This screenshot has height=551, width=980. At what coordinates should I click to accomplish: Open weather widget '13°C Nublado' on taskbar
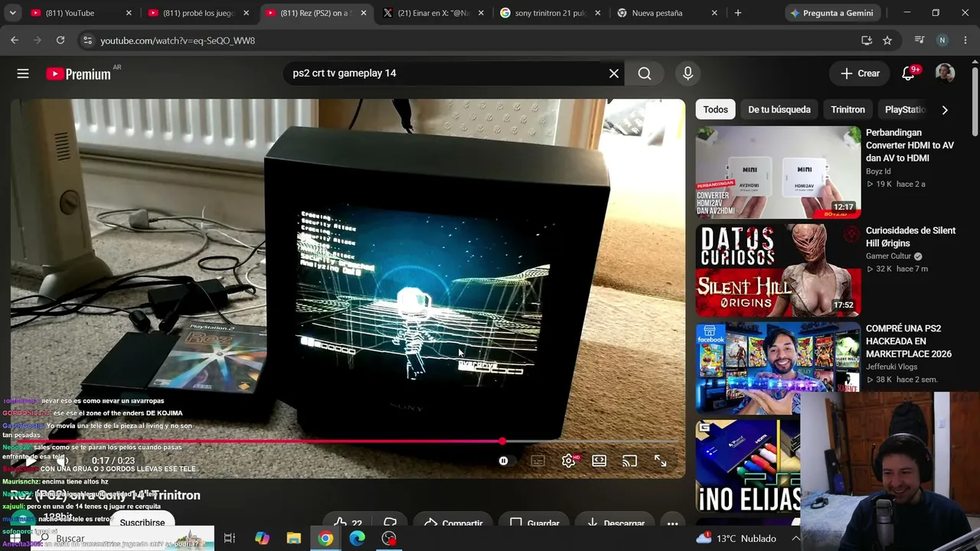737,538
